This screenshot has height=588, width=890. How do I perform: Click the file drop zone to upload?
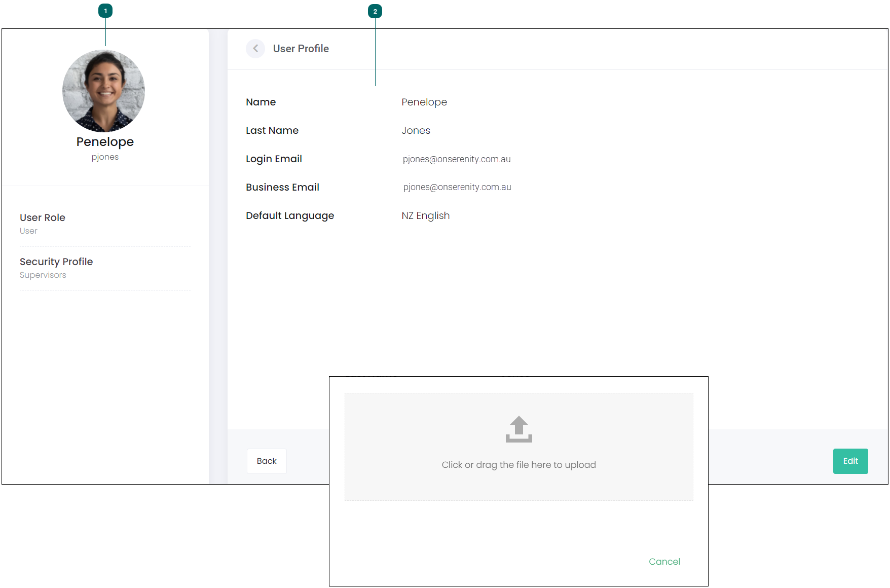(x=518, y=447)
